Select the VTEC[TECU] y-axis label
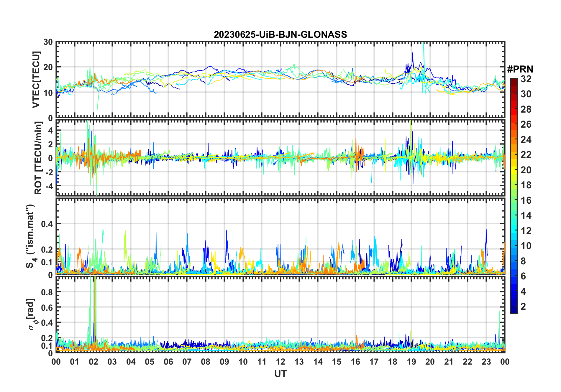 point(36,80)
